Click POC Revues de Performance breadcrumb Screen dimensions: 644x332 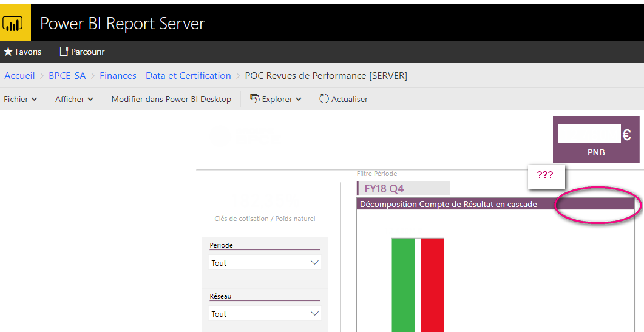[x=325, y=76]
